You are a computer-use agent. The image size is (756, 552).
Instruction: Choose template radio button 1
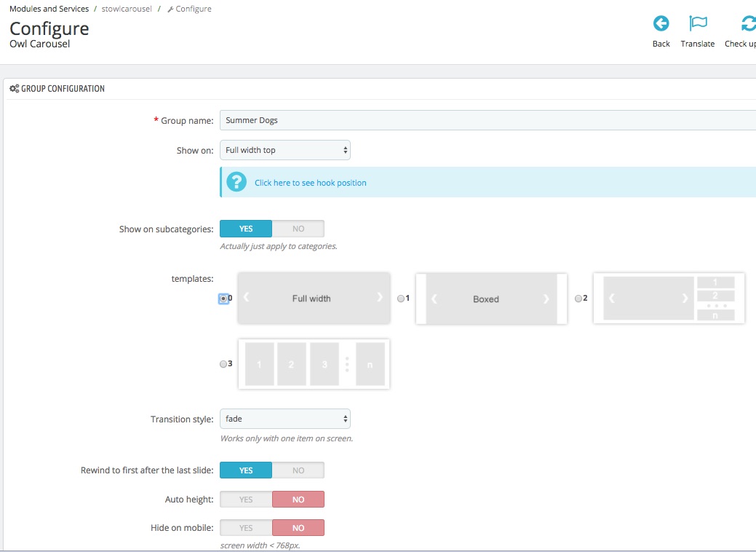(401, 299)
